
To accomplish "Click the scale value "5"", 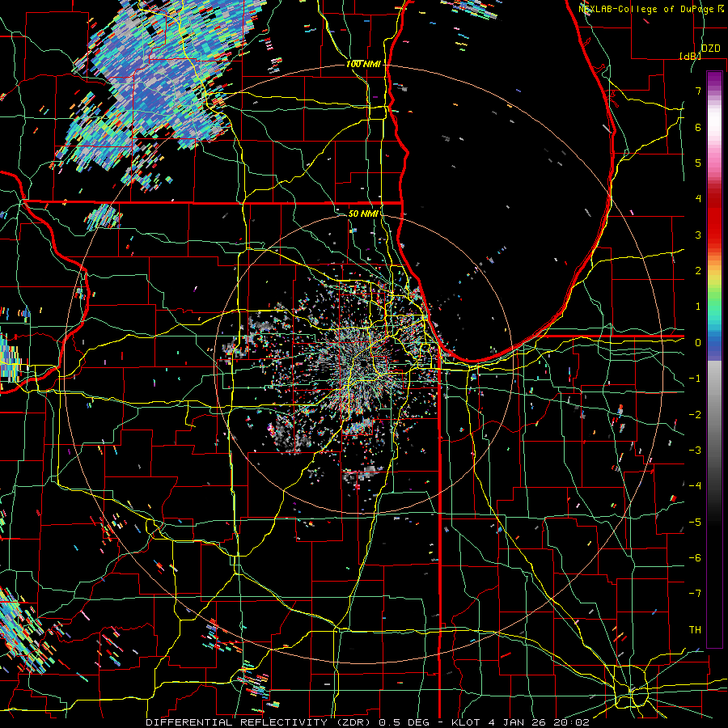I will tap(698, 163).
